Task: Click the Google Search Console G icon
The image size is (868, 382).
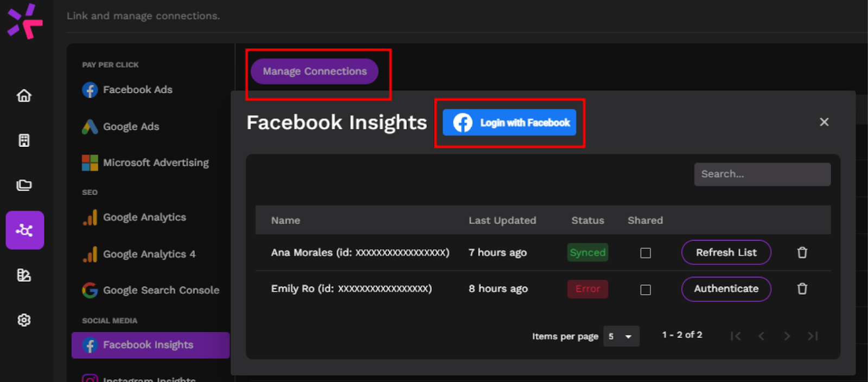Action: [90, 290]
